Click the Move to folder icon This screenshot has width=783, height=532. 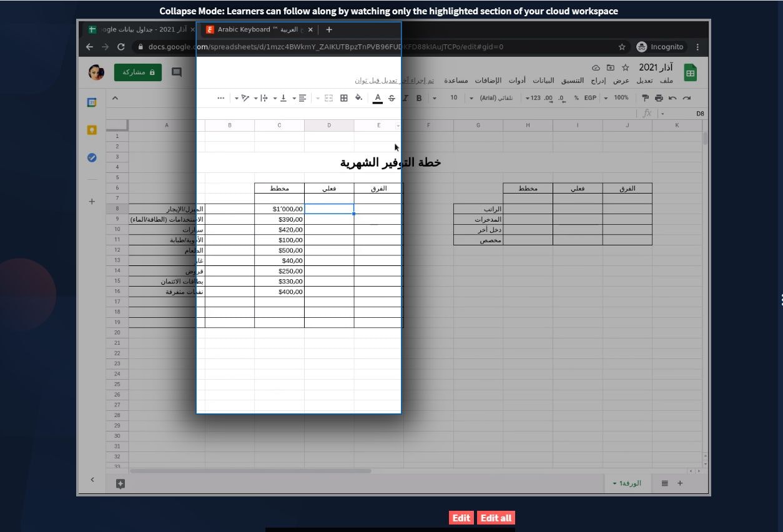(x=611, y=67)
